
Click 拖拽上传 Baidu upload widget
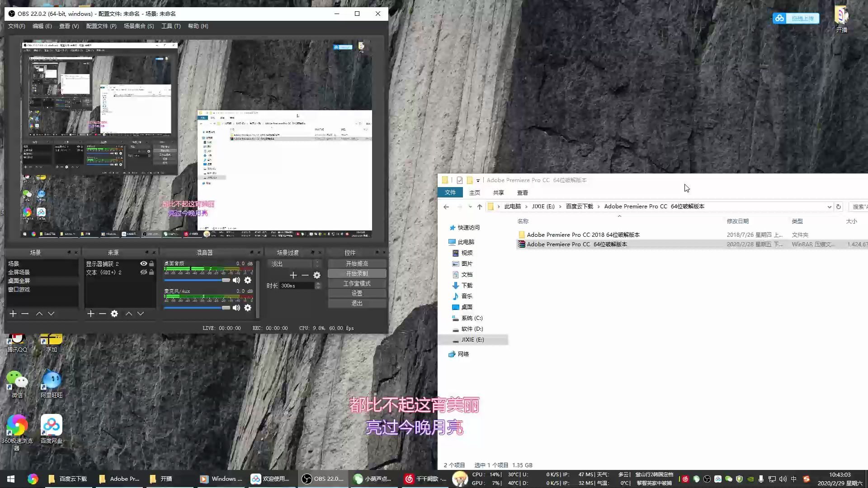[x=796, y=19]
